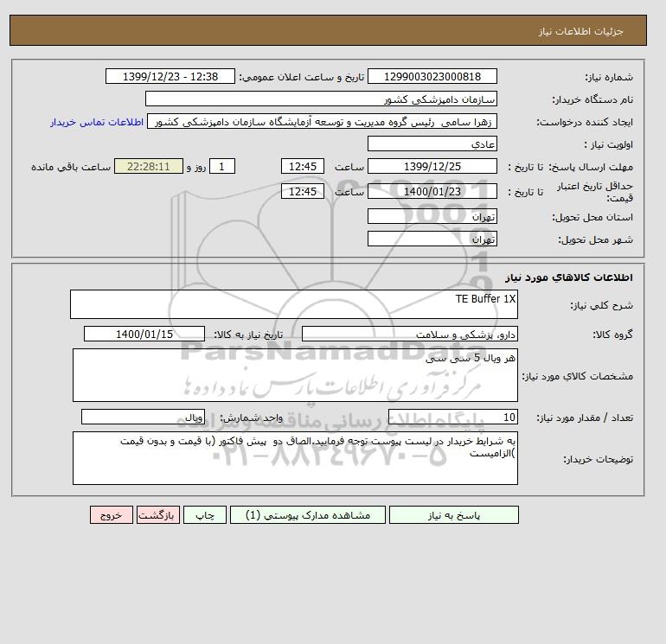Click the goods group field دارو، پزشکی و سلامت
The height and width of the screenshot is (644, 666).
[410, 334]
